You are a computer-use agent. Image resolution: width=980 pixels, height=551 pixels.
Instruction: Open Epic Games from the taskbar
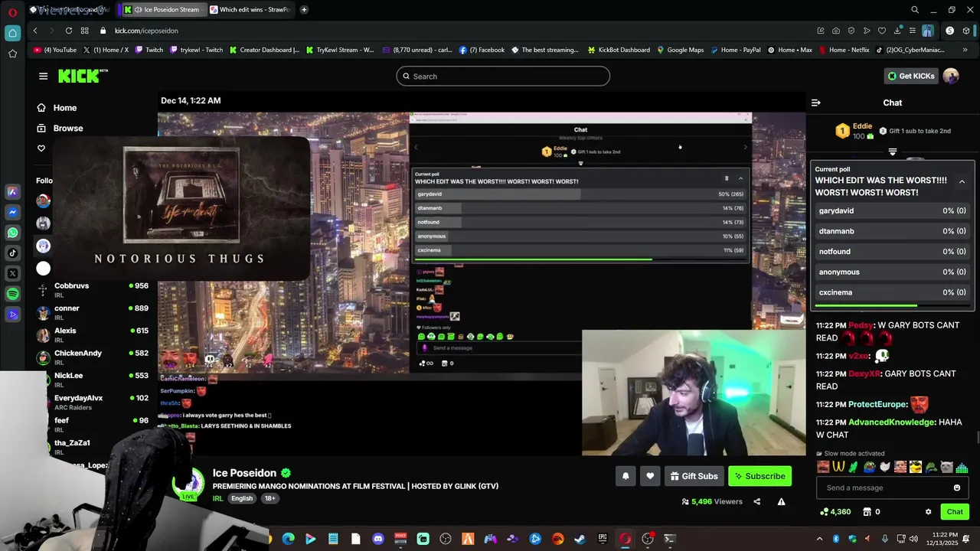[603, 539]
